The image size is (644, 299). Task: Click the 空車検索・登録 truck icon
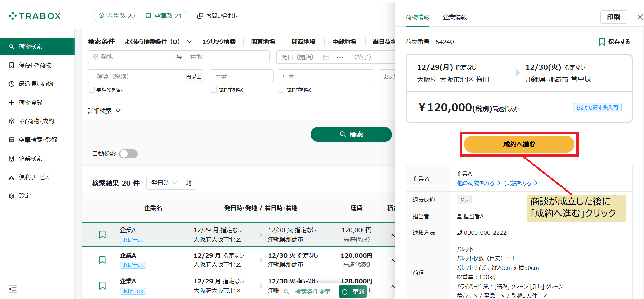[12, 140]
